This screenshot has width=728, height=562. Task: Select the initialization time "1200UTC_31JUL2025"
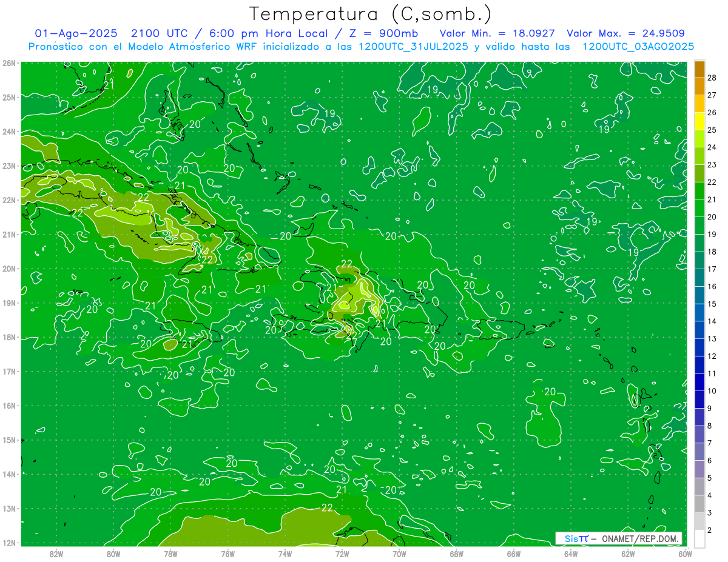[413, 47]
